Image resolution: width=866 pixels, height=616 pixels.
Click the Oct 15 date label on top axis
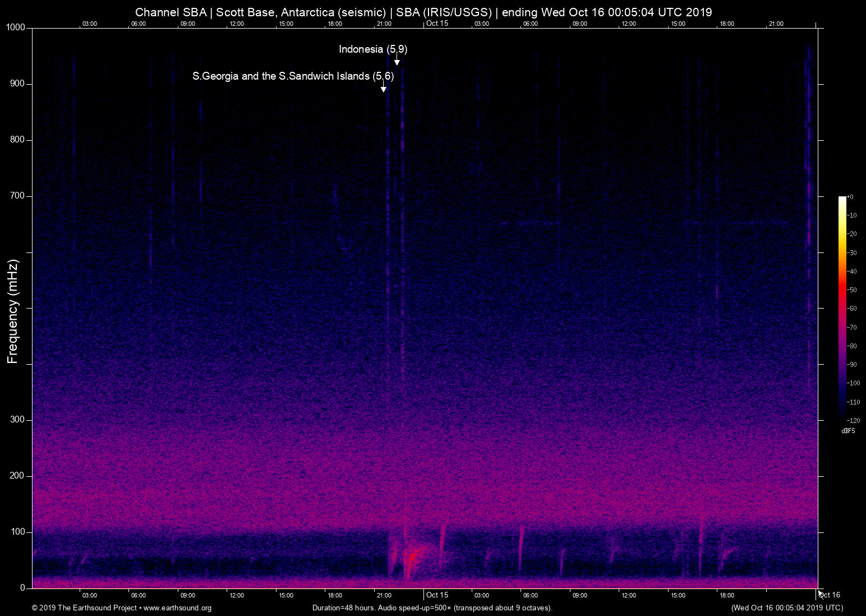coord(437,23)
